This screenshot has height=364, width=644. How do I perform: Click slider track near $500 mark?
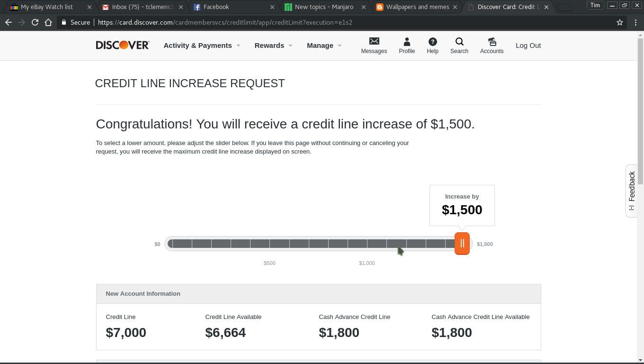point(269,244)
